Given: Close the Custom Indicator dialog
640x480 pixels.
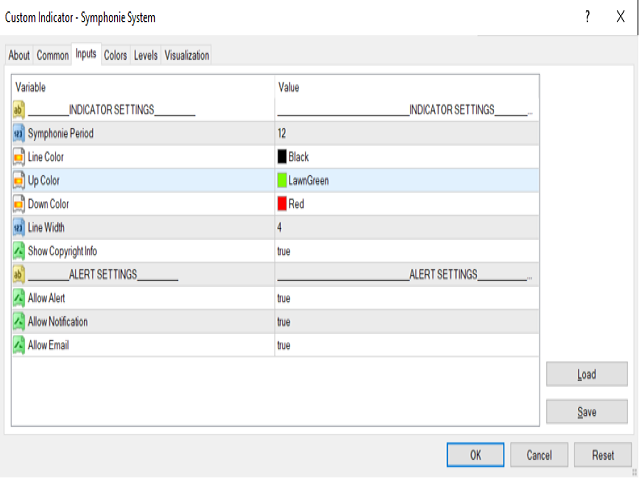Looking at the screenshot, I should pyautogui.click(x=620, y=17).
